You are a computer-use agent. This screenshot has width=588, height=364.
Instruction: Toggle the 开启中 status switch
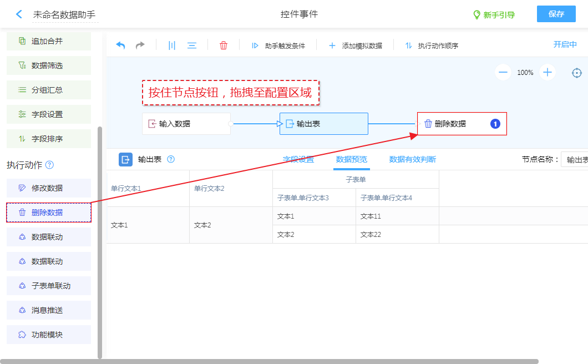click(x=565, y=45)
